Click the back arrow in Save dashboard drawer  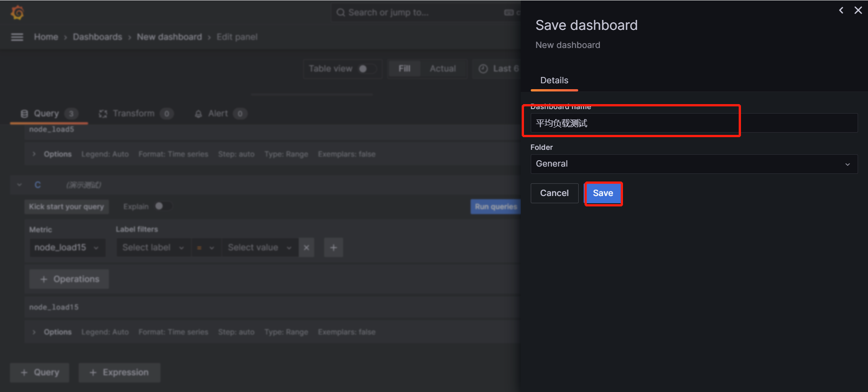(841, 10)
